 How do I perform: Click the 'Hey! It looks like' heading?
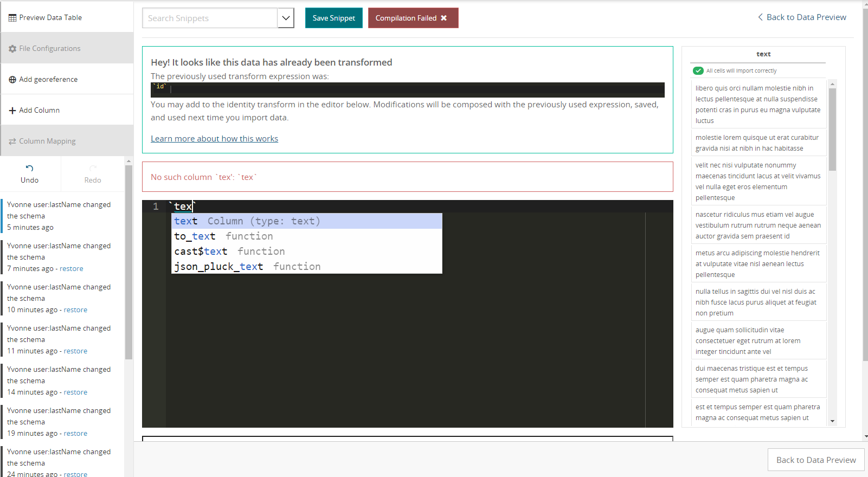click(272, 62)
